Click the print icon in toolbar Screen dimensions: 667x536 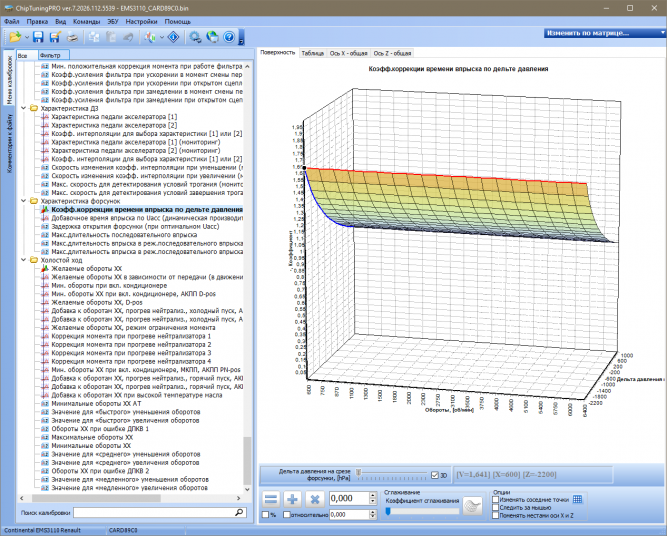[x=73, y=37]
